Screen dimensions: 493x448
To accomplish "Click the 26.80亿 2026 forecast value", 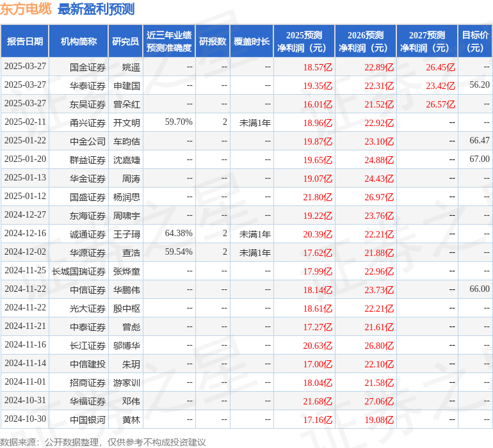I will coord(379,346).
